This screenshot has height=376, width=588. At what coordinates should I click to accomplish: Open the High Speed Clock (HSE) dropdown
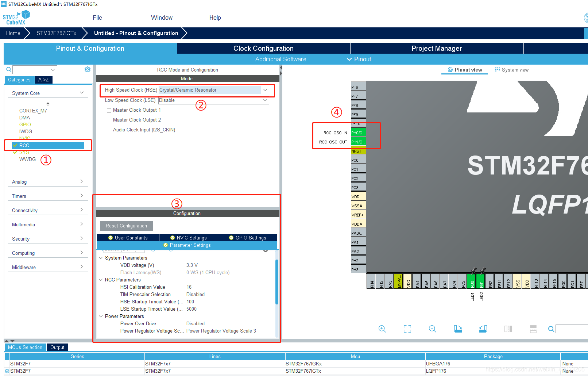(265, 90)
